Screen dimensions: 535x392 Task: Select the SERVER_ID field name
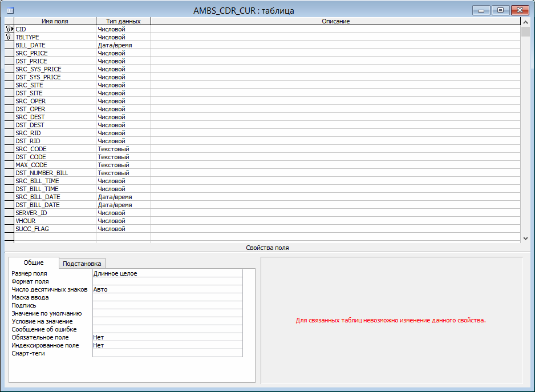pos(31,213)
